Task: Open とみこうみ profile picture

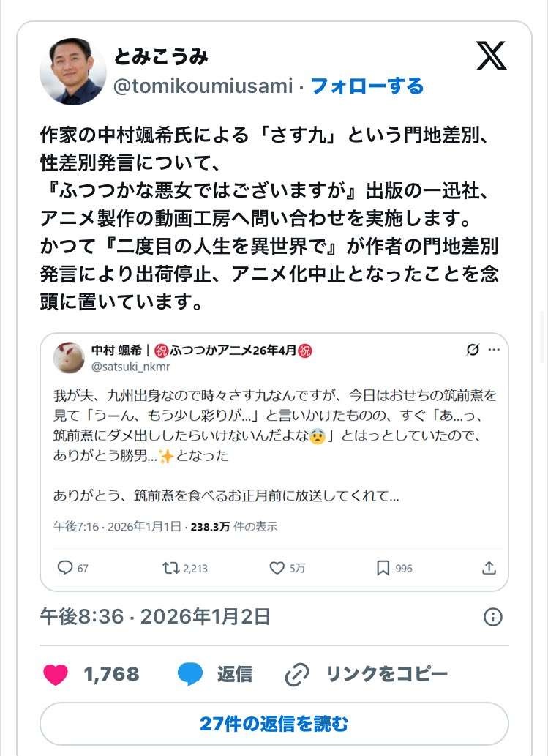Action: 72,71
